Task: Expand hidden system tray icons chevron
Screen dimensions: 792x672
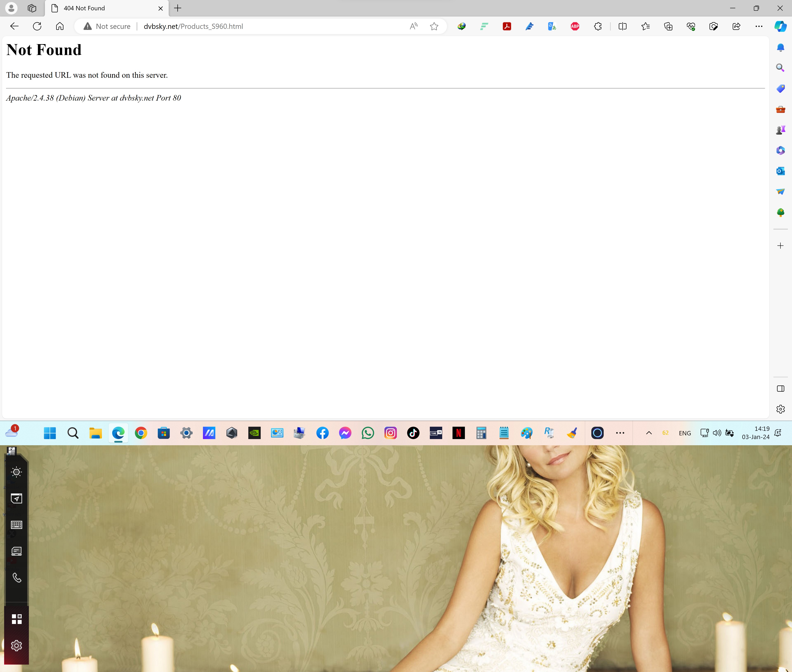Action: click(649, 433)
